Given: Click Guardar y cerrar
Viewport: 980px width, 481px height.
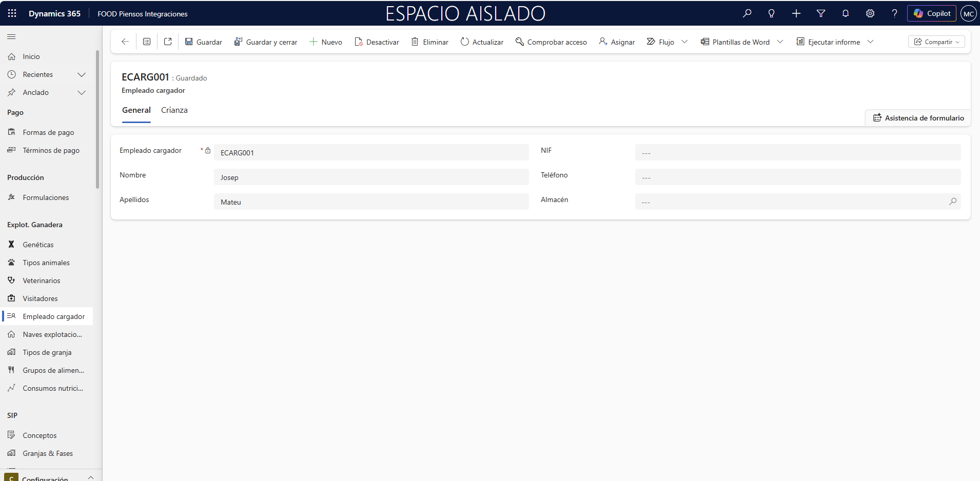Looking at the screenshot, I should click(x=266, y=42).
